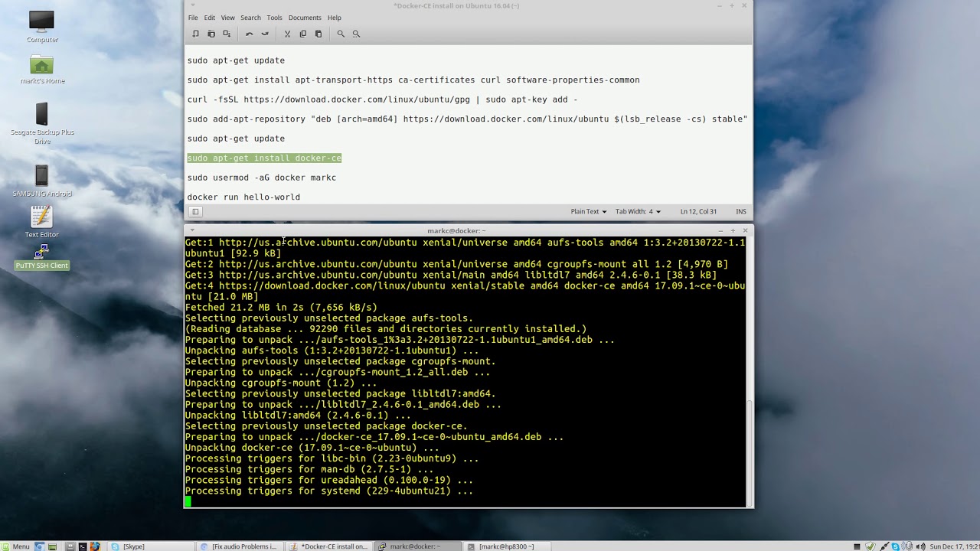980x551 pixels.
Task: Click the New document icon in the editor toolbar
Action: pyautogui.click(x=196, y=34)
